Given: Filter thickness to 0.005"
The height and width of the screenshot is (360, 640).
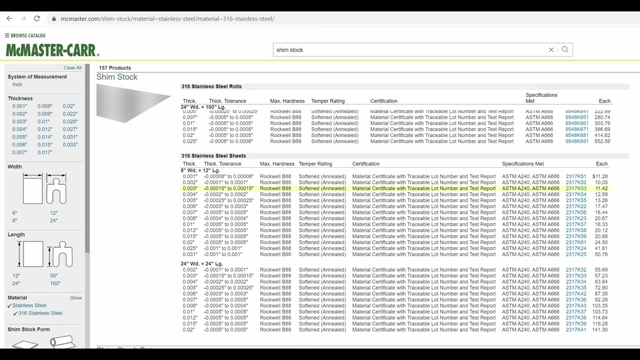Looking at the screenshot, I should pos(20,137).
